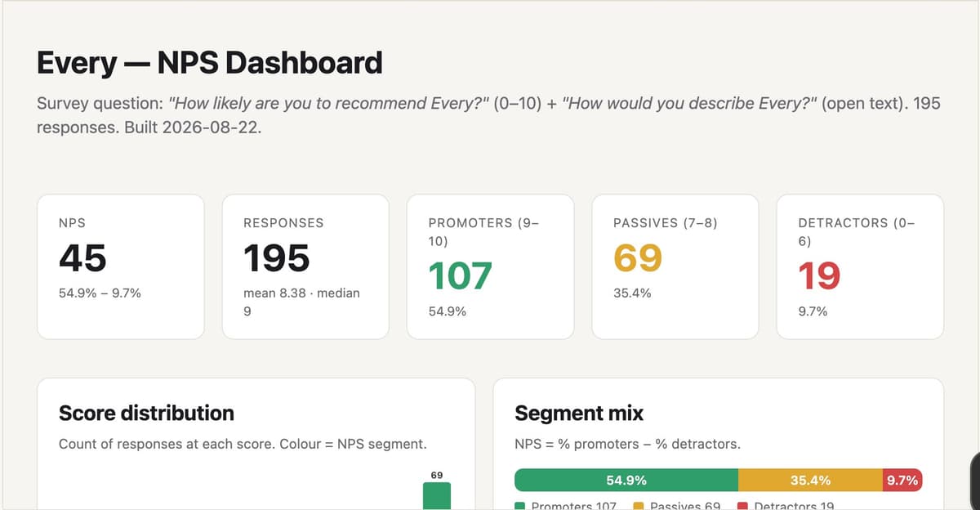Screen dimensions: 980x510
Task: Click the "PASSIVES (7–8)" card label
Action: tap(665, 222)
